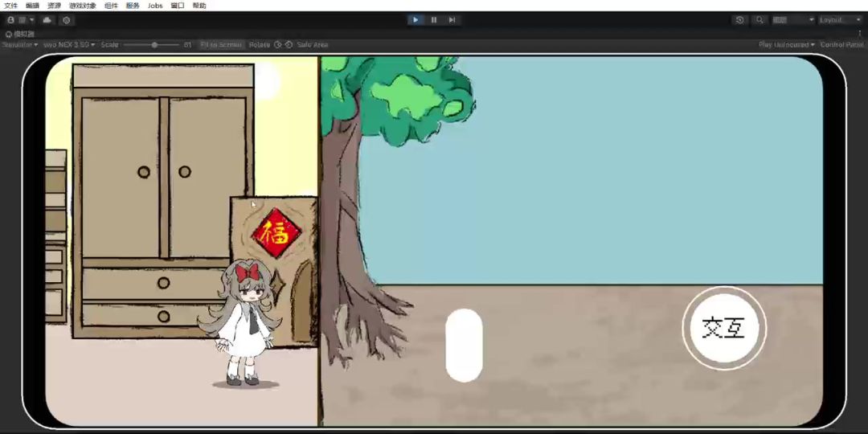Expand the Layout dropdown
Screen dimensions: 868x434
840,20
